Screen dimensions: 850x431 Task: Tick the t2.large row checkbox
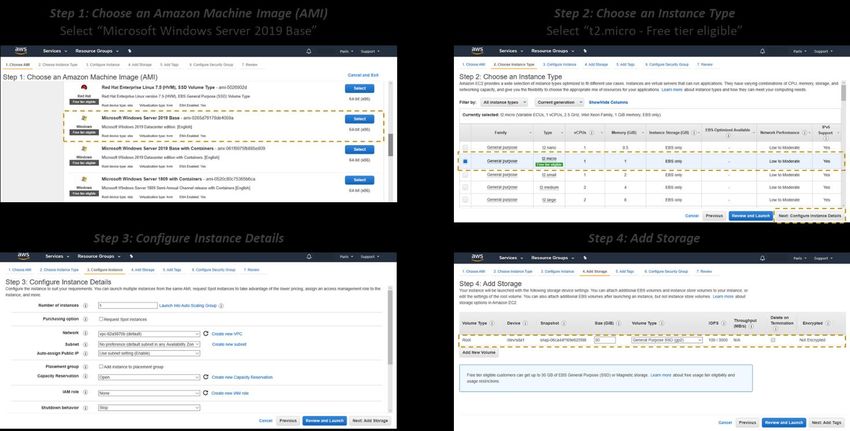pos(465,200)
